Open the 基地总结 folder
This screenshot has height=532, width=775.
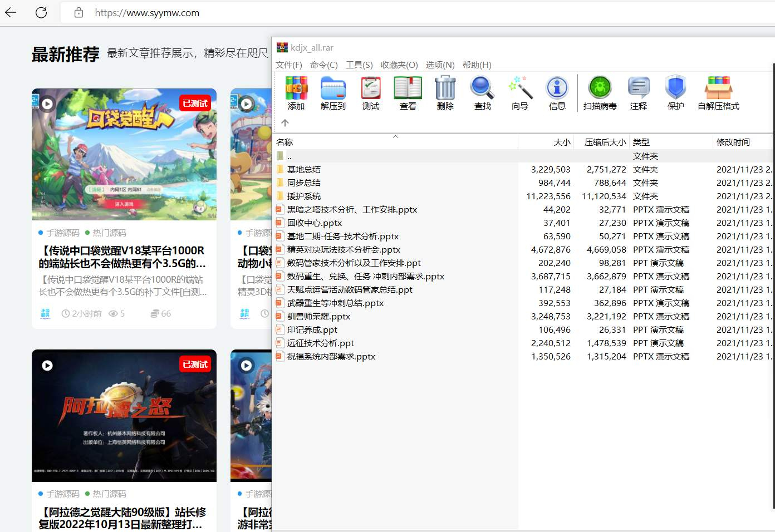click(304, 169)
